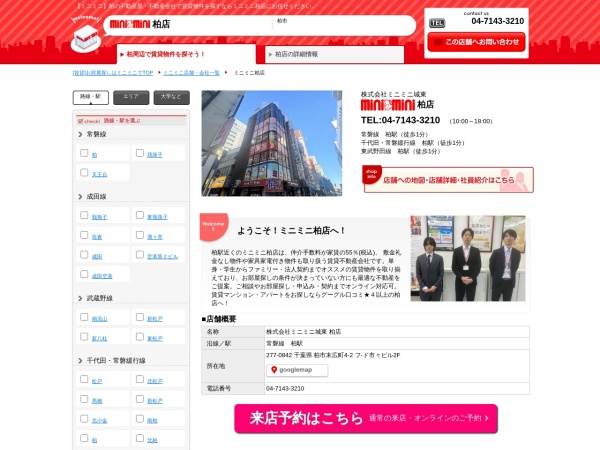Open first breadcrumb link to TOP
The width and height of the screenshot is (600, 450).
pos(113,73)
